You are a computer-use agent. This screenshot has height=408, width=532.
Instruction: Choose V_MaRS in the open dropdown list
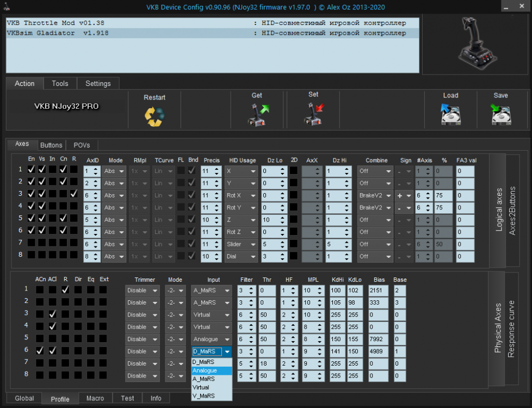[212, 396]
